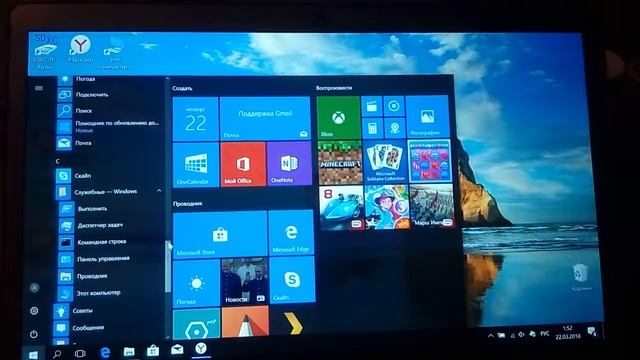Open the candy puzzle game tile
The image size is (640, 360).
[429, 160]
